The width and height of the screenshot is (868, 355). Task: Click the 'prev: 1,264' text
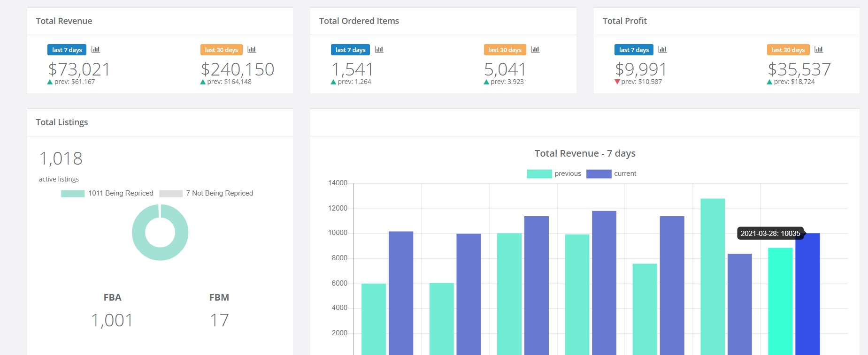(x=354, y=82)
